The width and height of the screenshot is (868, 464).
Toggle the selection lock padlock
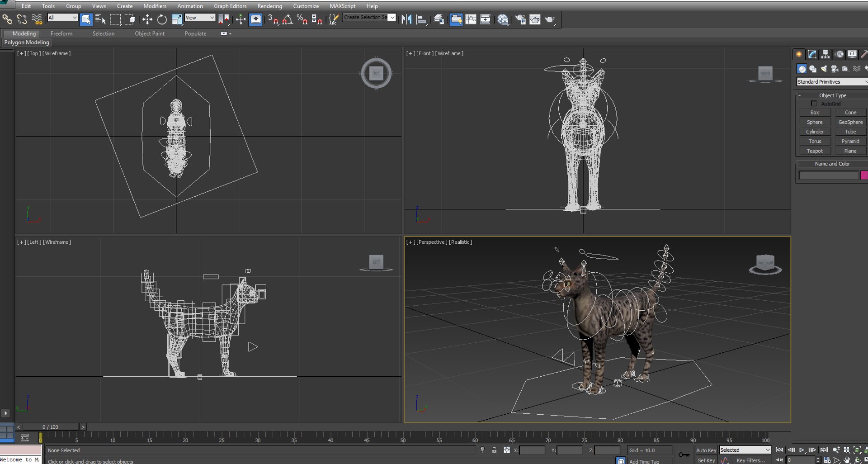click(494, 450)
